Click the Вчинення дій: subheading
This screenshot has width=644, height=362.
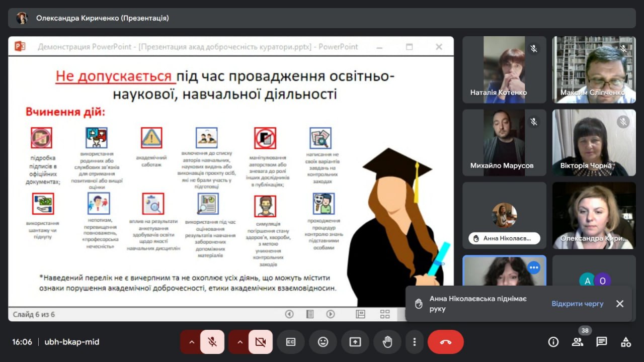[x=65, y=112]
